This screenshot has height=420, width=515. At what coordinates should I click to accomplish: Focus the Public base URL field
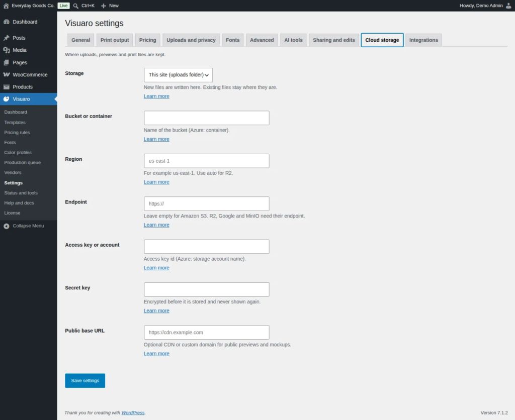(207, 333)
